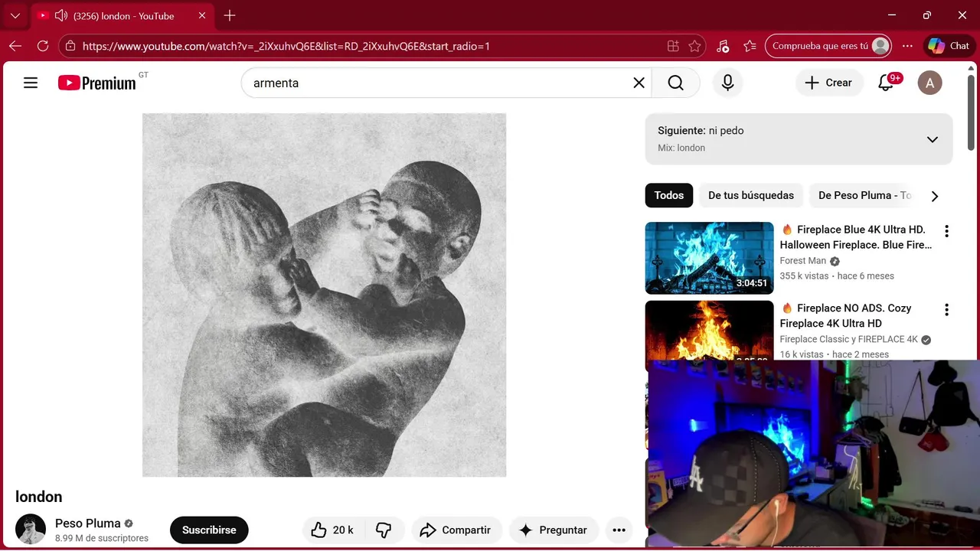This screenshot has height=551, width=980.
Task: Open split screen icon in address bar
Action: pyautogui.click(x=673, y=46)
